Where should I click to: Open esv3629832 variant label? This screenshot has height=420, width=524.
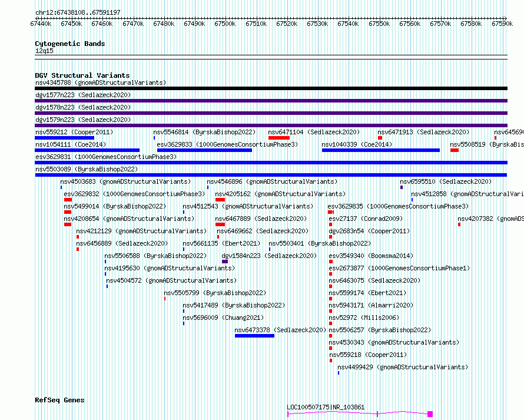point(134,194)
